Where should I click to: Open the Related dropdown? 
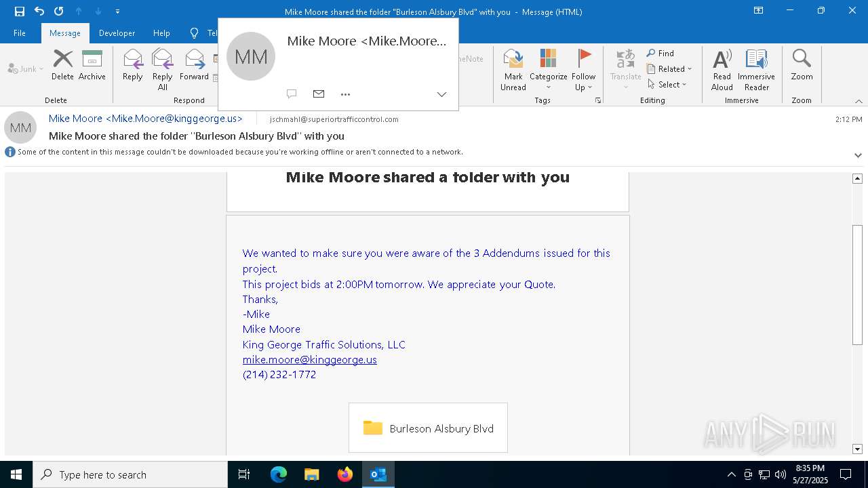669,69
